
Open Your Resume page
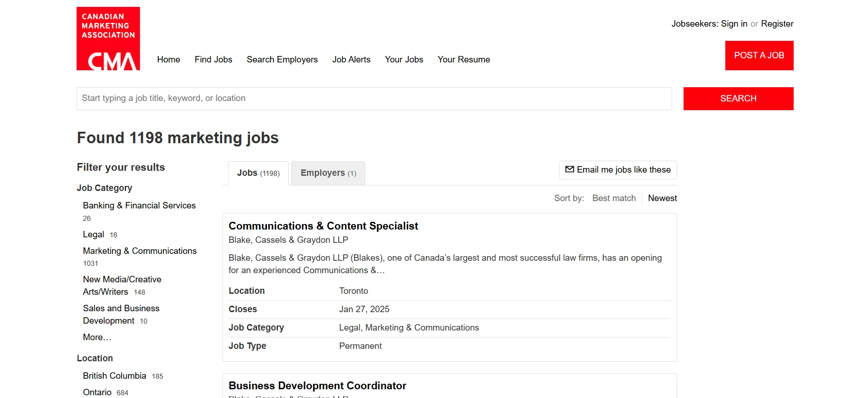click(464, 59)
